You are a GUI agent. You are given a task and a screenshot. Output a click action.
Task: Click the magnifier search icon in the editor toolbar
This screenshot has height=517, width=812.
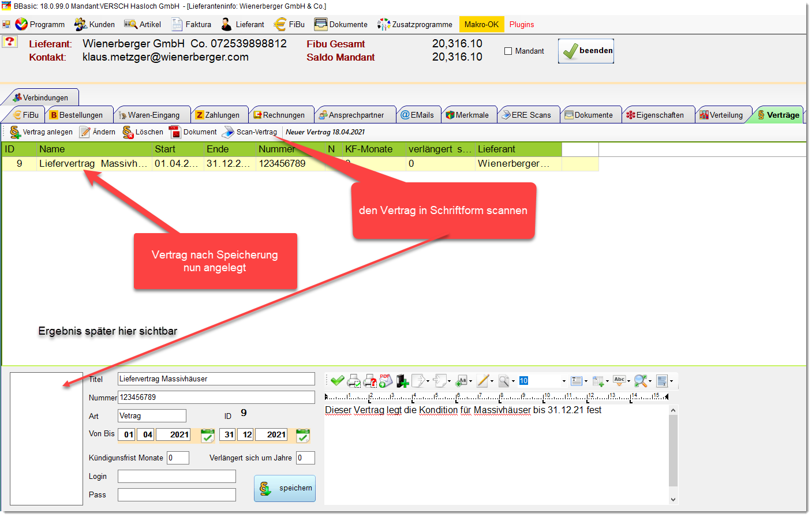point(504,381)
